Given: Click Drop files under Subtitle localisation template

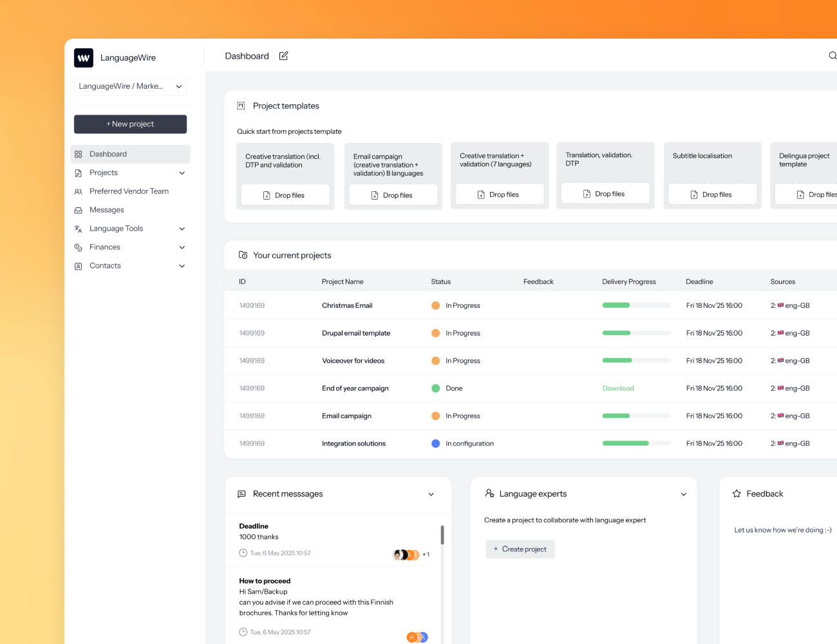Looking at the screenshot, I should (x=712, y=194).
